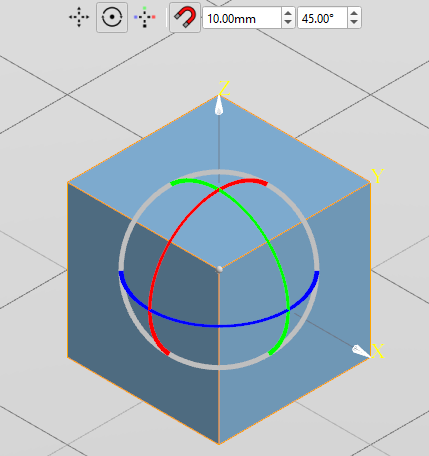Select the colored axis translate tool icon
The width and height of the screenshot is (429, 456).
pyautogui.click(x=145, y=17)
